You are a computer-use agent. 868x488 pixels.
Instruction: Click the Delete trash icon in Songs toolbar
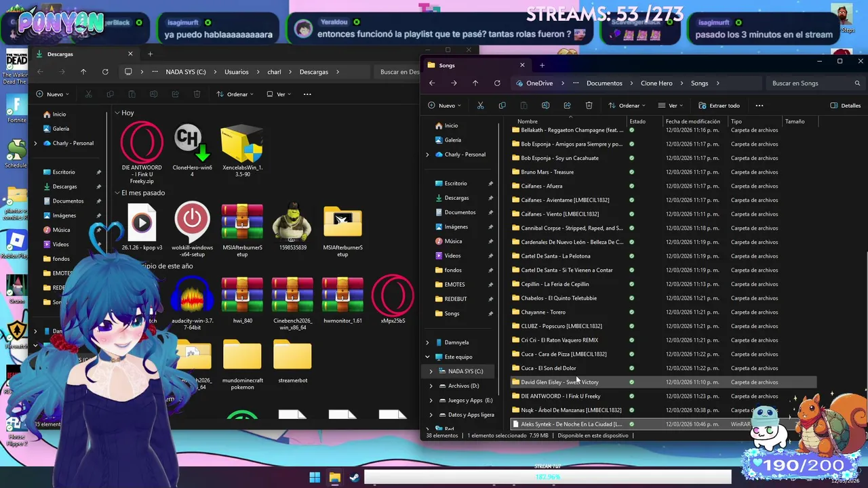[x=589, y=106]
